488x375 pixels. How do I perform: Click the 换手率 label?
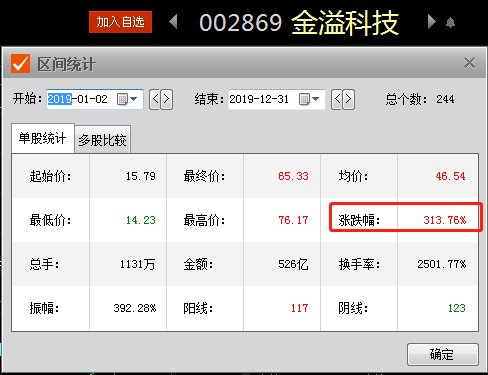(359, 264)
